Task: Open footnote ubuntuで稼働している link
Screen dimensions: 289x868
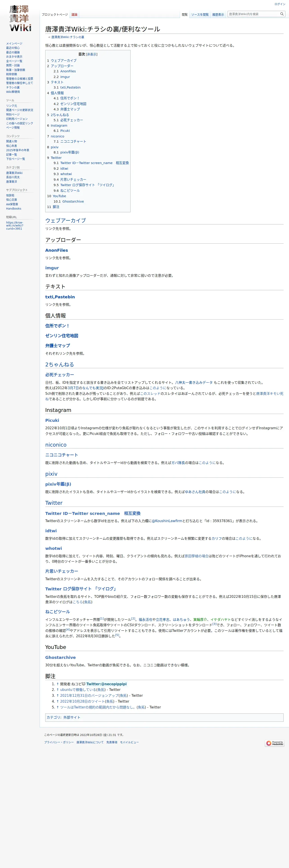Action: click(78, 690)
